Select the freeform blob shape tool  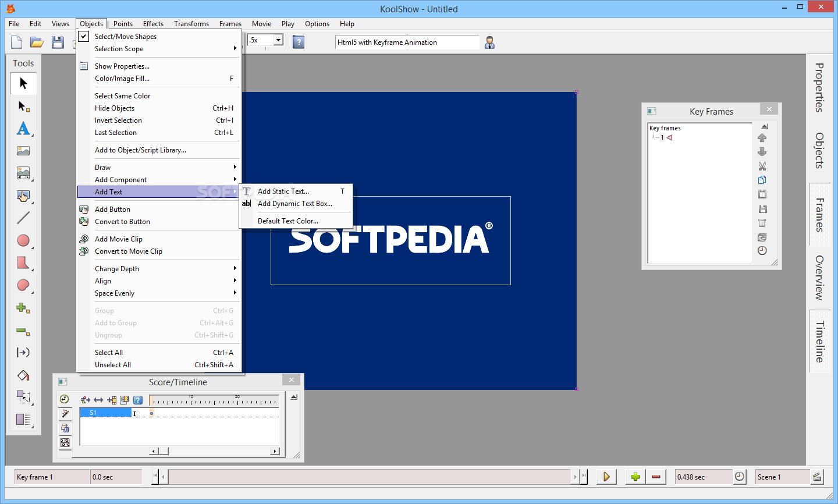coord(23,285)
